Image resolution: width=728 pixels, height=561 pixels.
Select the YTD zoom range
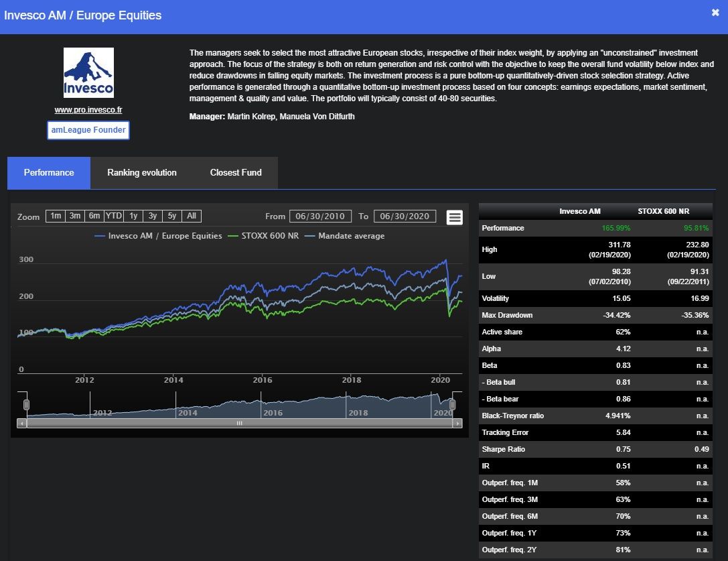[x=114, y=216]
